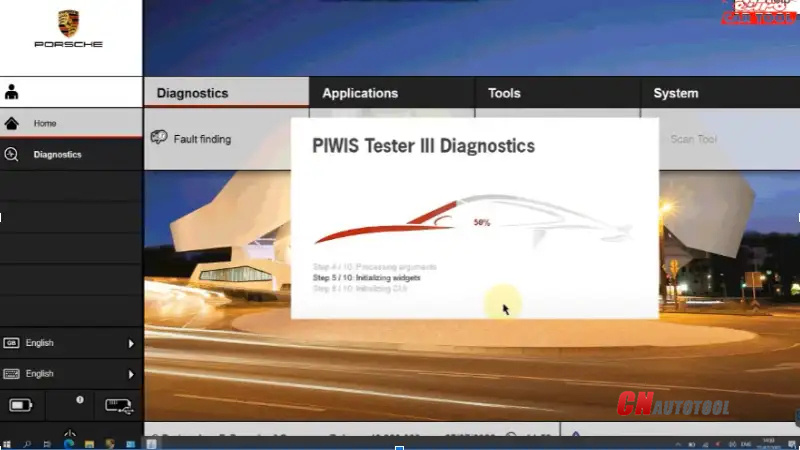Click the Step 5 / 10 Initializing widgets text
The width and height of the screenshot is (800, 450).
pyautogui.click(x=366, y=278)
